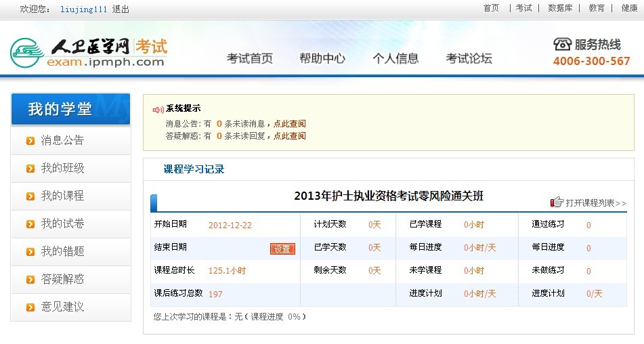Open the top bar 首页 link

491,8
